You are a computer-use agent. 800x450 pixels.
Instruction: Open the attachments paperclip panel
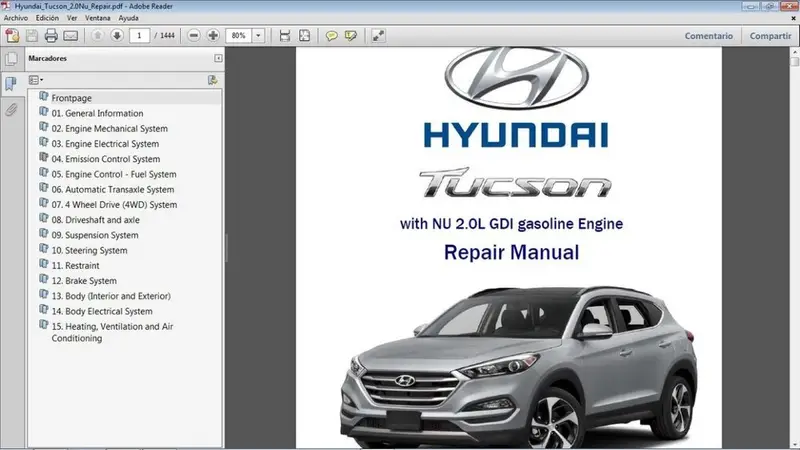tap(11, 109)
